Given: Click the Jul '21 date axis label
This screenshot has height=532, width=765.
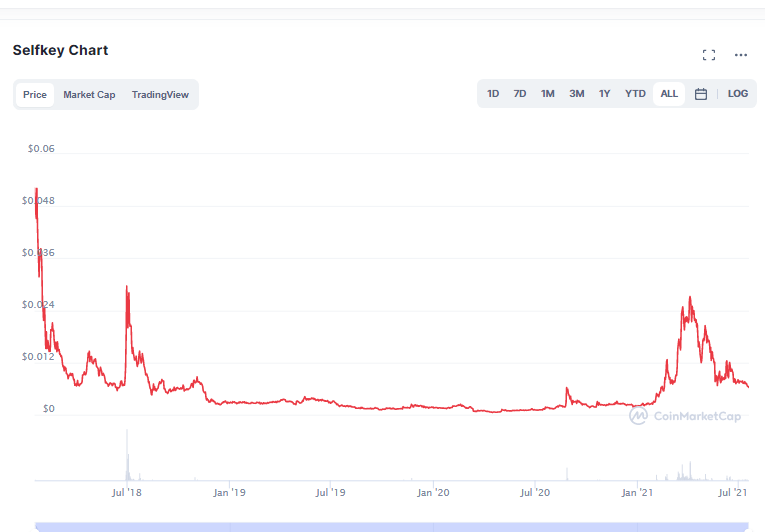Looking at the screenshot, I should pos(732,492).
